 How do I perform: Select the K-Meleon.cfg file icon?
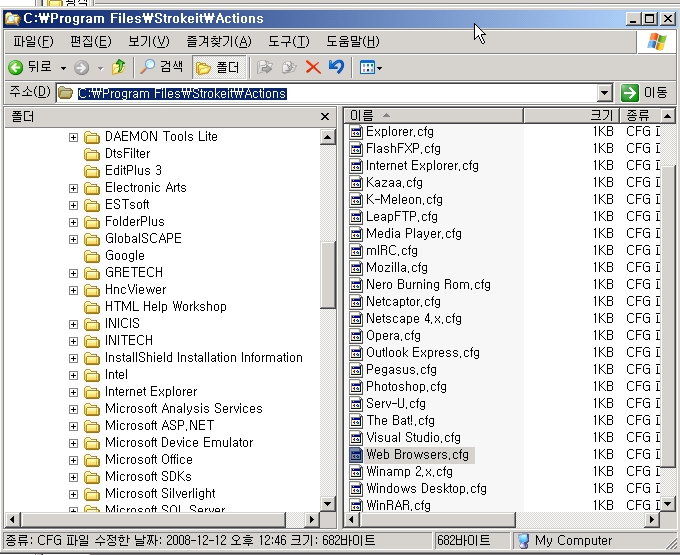click(x=356, y=200)
